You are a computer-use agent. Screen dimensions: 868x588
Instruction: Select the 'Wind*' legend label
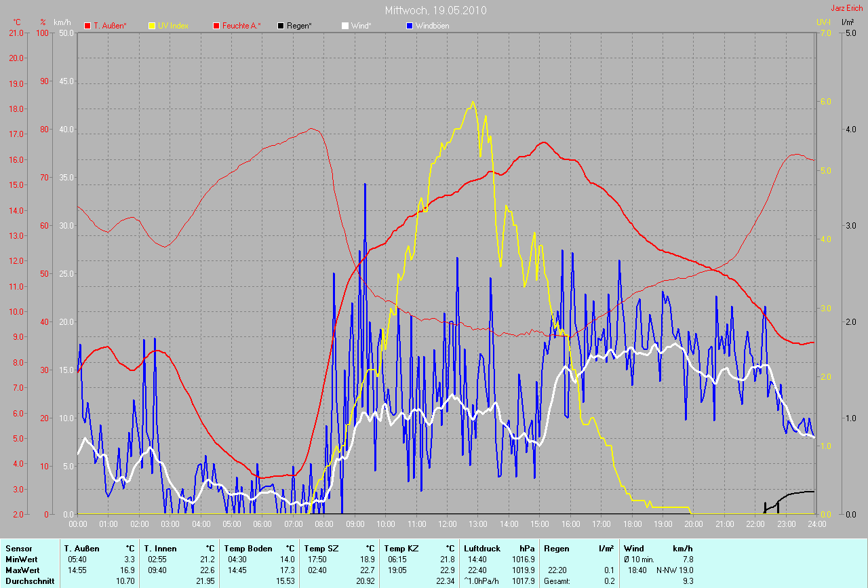(x=361, y=26)
